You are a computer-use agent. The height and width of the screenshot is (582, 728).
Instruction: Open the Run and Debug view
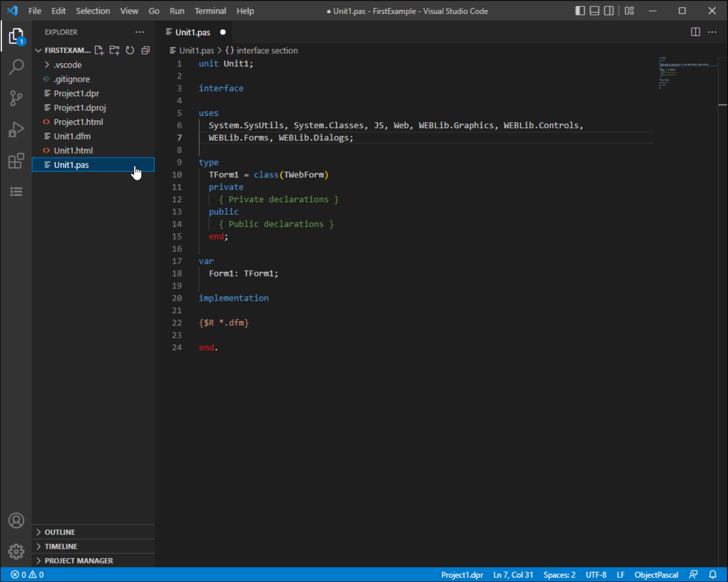click(16, 130)
